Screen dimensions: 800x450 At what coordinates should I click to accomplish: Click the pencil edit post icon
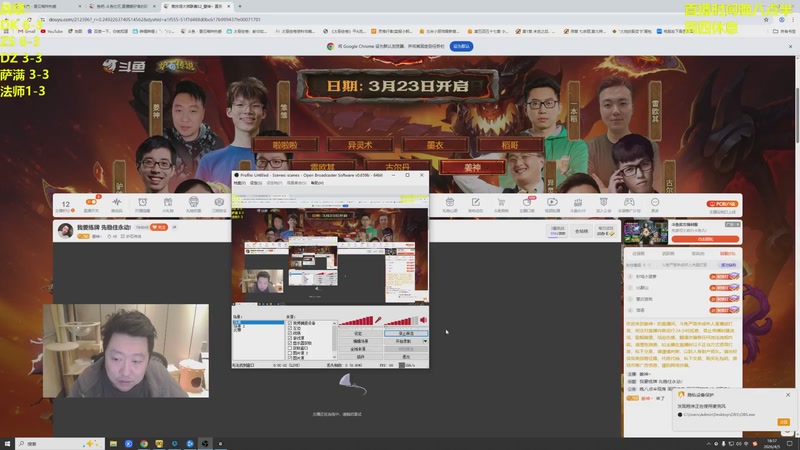click(476, 202)
